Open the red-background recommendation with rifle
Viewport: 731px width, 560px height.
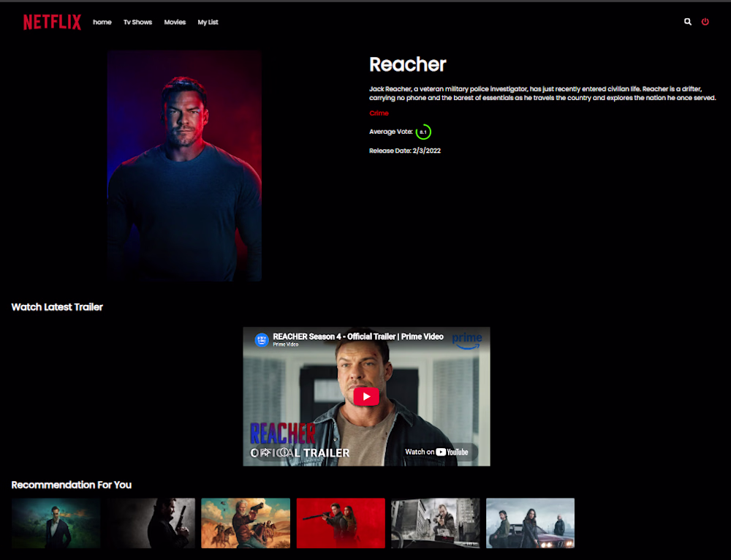pyautogui.click(x=341, y=523)
